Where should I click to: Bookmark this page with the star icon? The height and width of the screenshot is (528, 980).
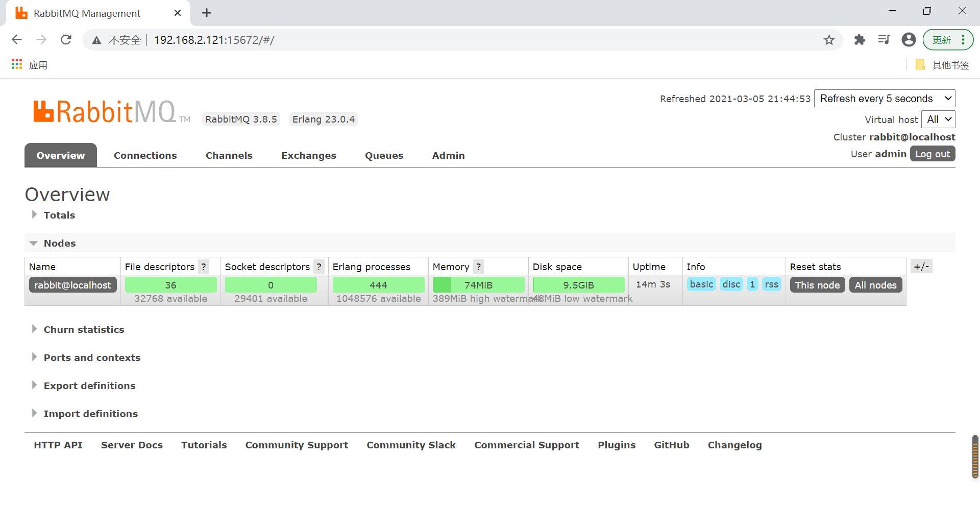pyautogui.click(x=829, y=40)
